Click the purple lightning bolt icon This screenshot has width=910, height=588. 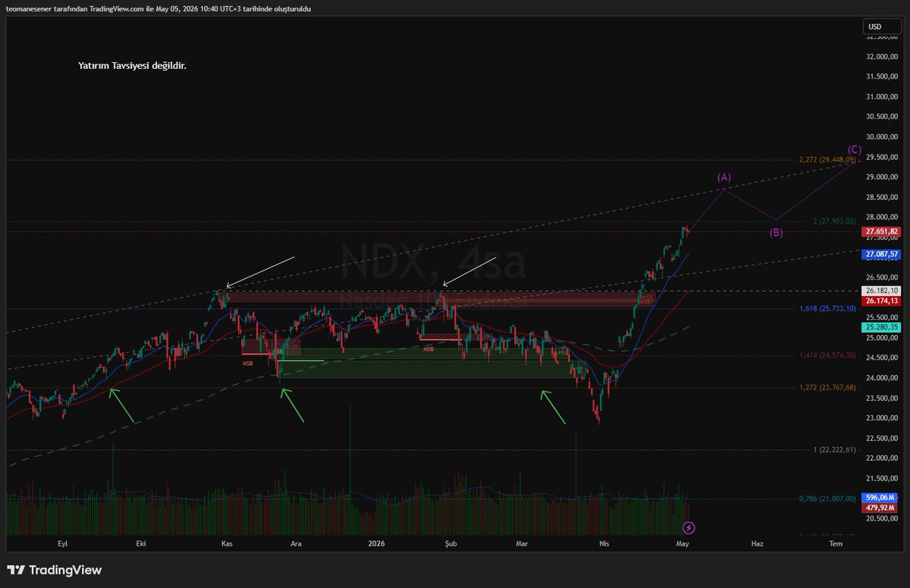(689, 527)
